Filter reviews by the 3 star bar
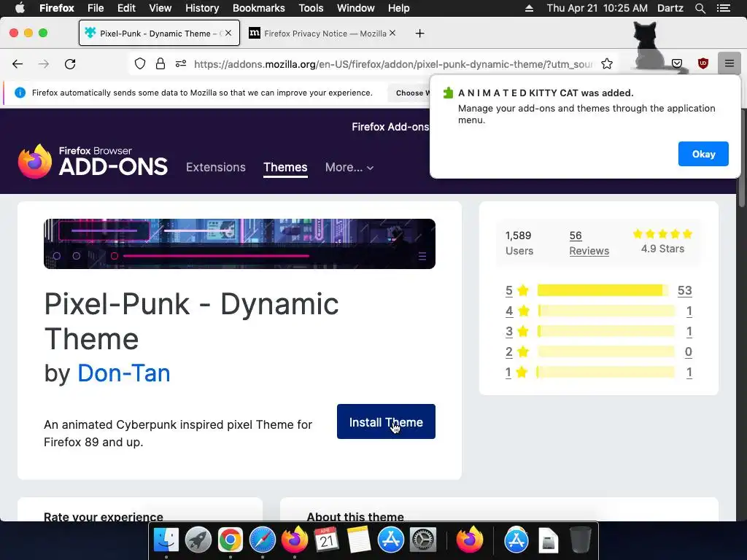 coord(606,331)
